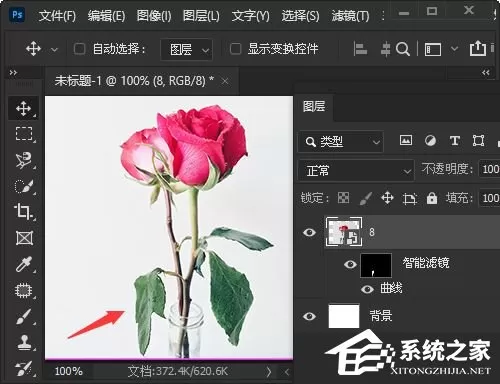Image resolution: width=500 pixels, height=384 pixels.
Task: Click the lock all padlock icon
Action: pos(432,198)
